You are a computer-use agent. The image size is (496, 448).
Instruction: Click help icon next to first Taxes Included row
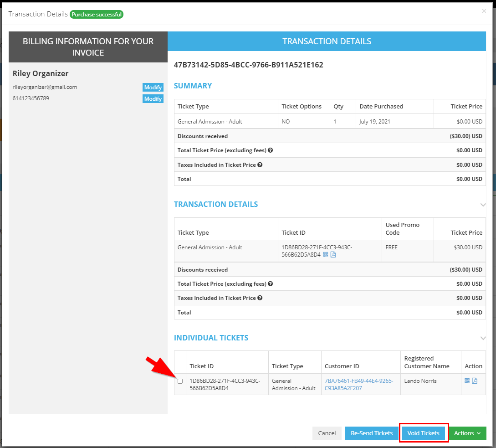(260, 165)
